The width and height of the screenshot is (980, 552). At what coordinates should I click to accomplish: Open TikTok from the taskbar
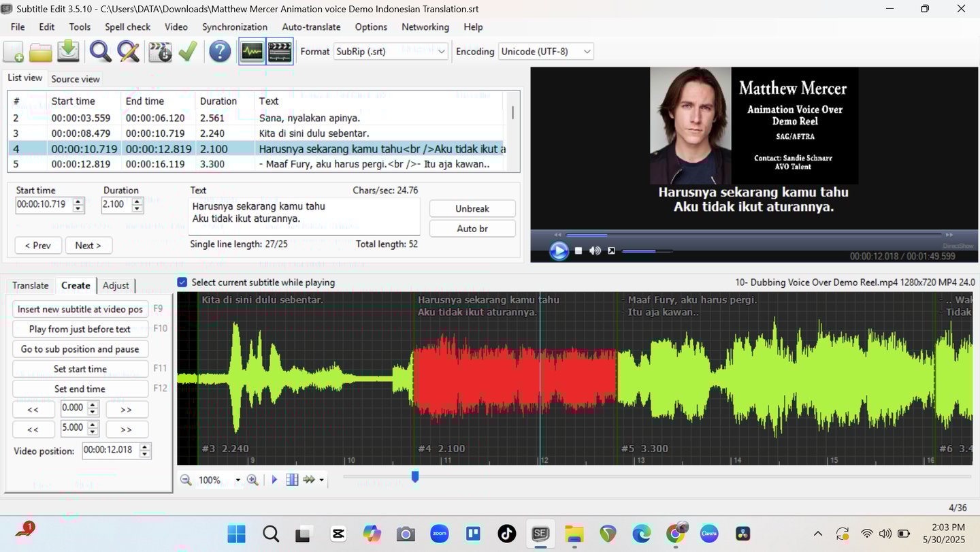point(507,534)
